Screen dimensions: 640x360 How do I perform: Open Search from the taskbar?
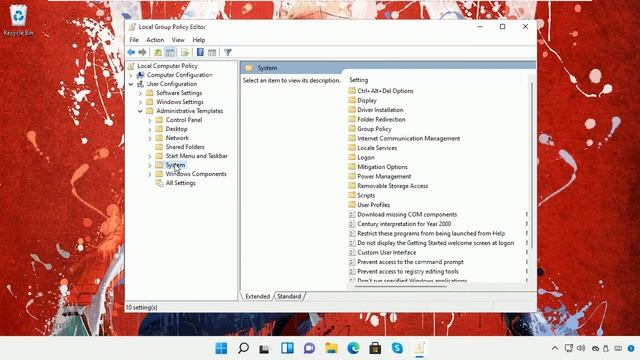243,348
